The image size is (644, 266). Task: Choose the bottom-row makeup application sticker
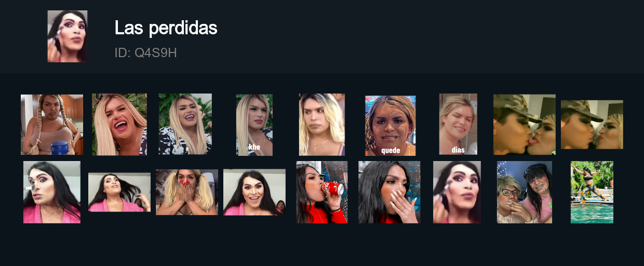[x=457, y=192]
